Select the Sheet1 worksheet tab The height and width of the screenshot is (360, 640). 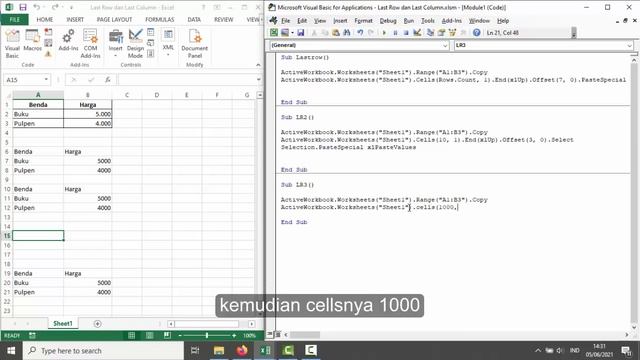coord(63,323)
